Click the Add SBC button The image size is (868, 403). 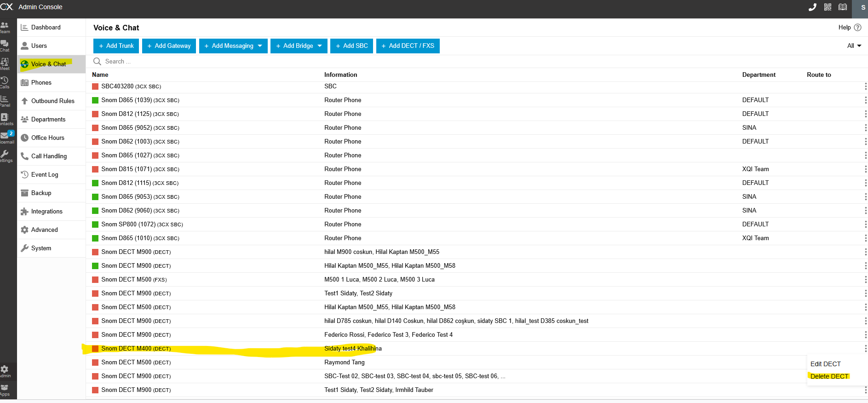click(352, 46)
